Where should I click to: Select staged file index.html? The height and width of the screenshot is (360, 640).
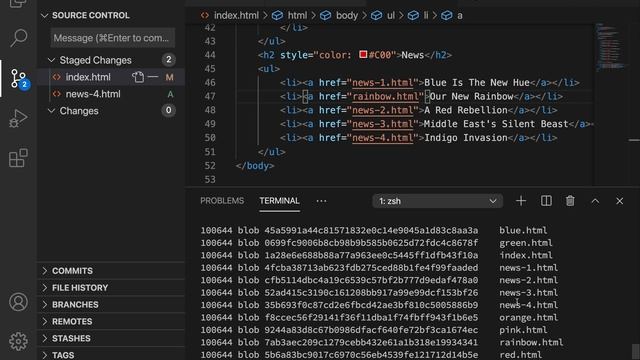click(x=88, y=77)
